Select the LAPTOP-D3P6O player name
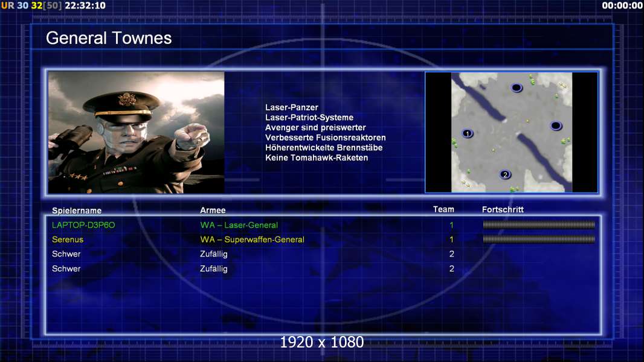 coord(83,225)
